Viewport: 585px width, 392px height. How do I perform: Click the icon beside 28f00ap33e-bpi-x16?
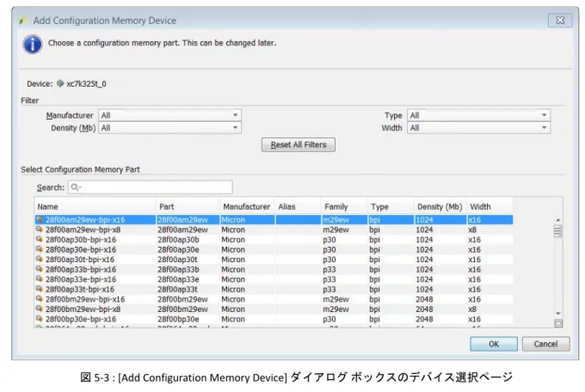click(40, 279)
